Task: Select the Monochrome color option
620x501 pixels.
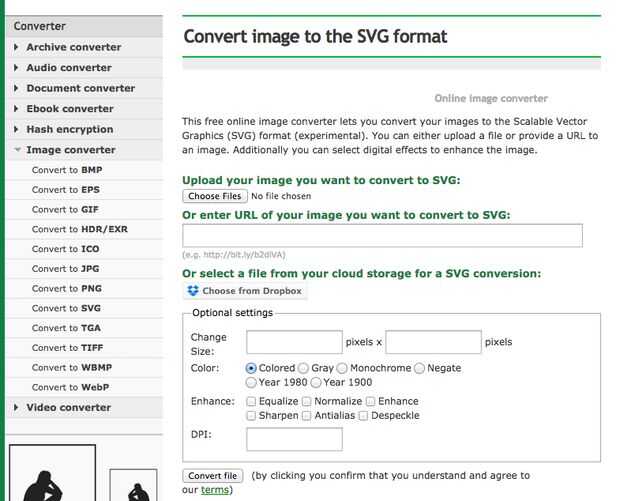Action: pos(344,368)
